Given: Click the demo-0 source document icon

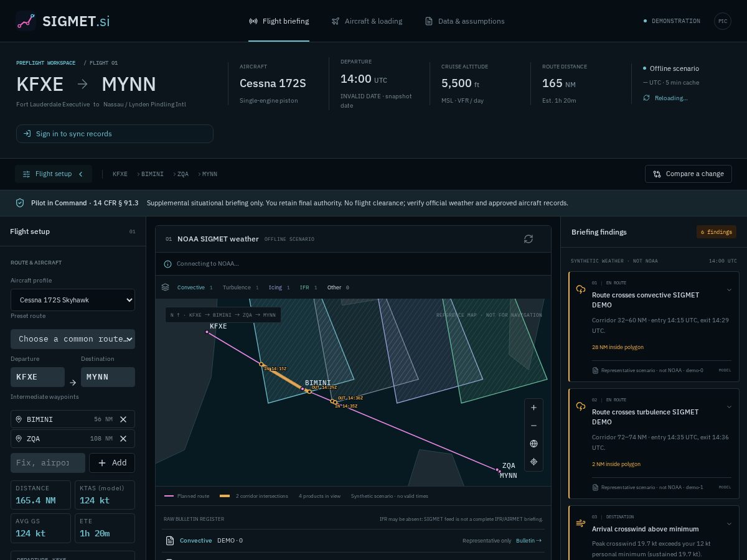Looking at the screenshot, I should 596,371.
